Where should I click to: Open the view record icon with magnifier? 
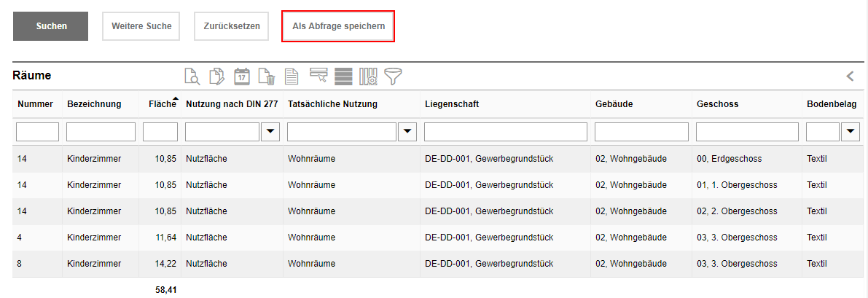(192, 77)
